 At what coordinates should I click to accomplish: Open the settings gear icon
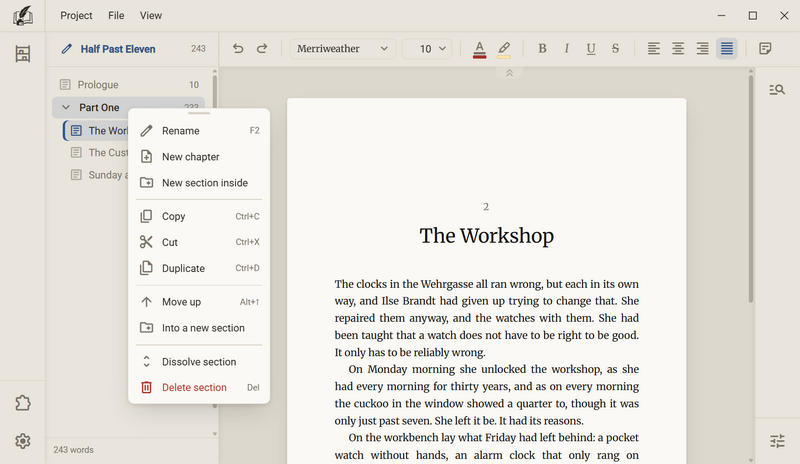22,441
